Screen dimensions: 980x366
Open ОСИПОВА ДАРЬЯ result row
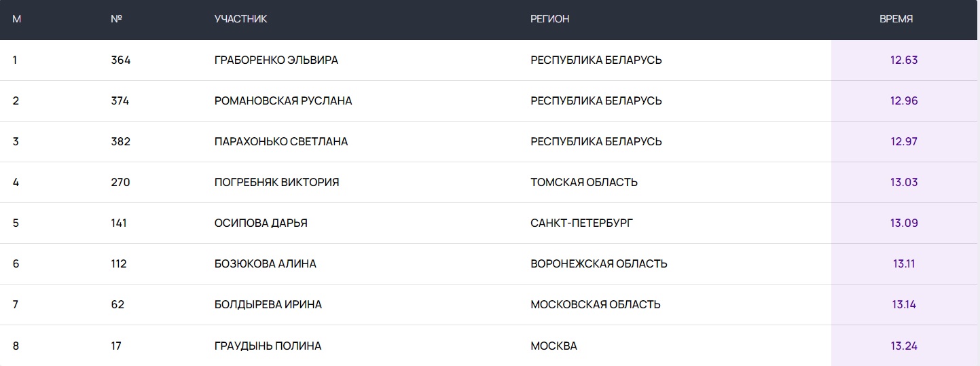click(x=261, y=223)
